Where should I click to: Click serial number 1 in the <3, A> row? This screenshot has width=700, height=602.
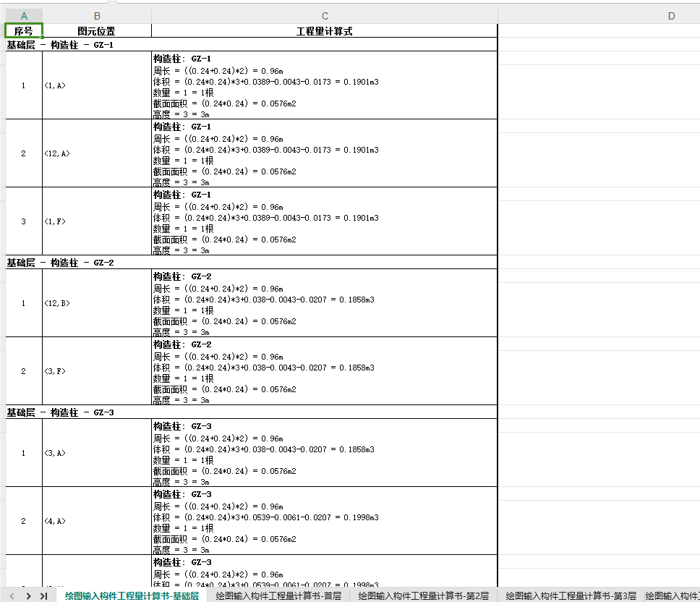pos(24,453)
